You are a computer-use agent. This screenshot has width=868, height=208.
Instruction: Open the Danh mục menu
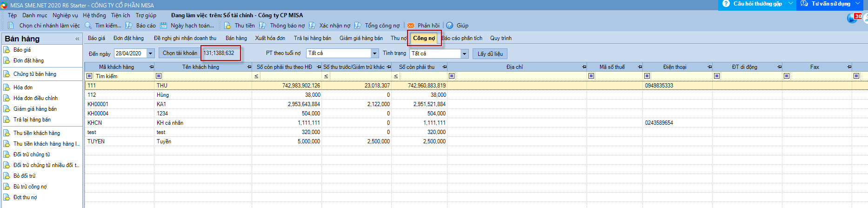pyautogui.click(x=35, y=15)
